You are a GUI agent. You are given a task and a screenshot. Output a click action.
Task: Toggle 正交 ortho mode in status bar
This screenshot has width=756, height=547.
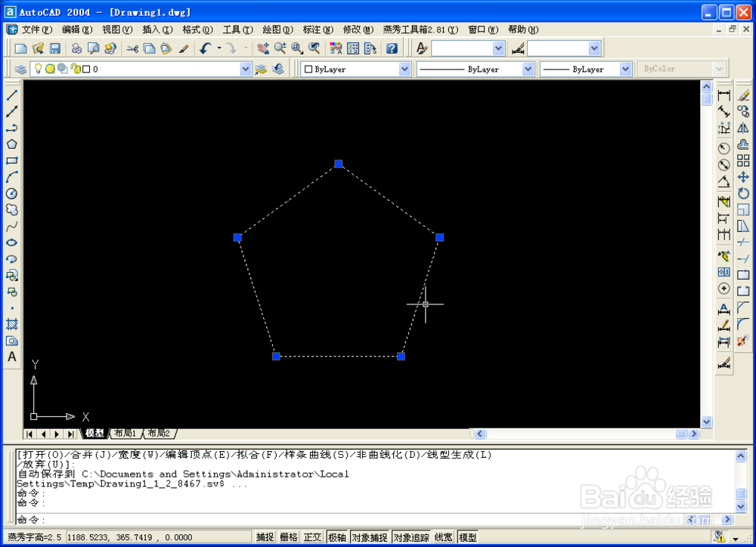[x=312, y=537]
